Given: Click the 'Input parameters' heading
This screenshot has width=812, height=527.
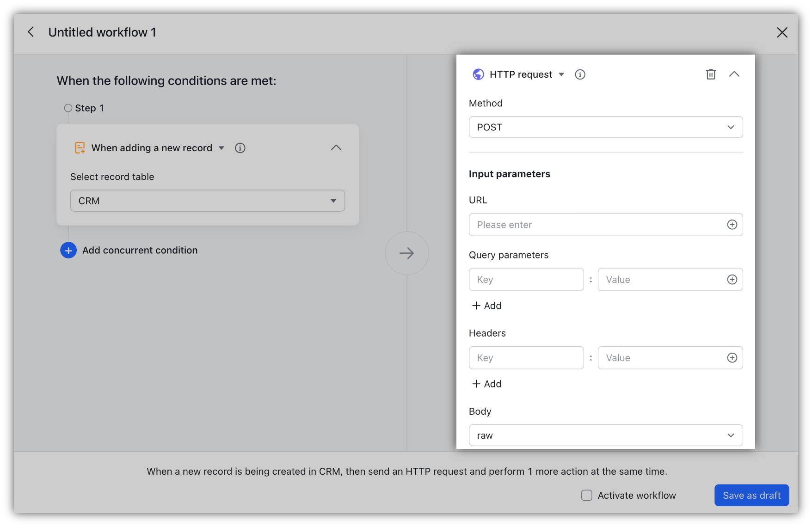Looking at the screenshot, I should tap(510, 174).
